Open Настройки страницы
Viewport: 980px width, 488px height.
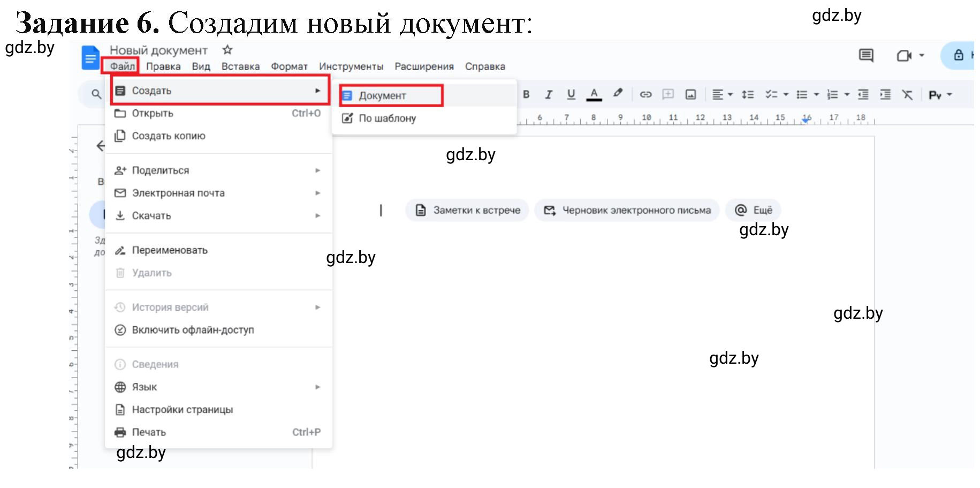pyautogui.click(x=219, y=409)
